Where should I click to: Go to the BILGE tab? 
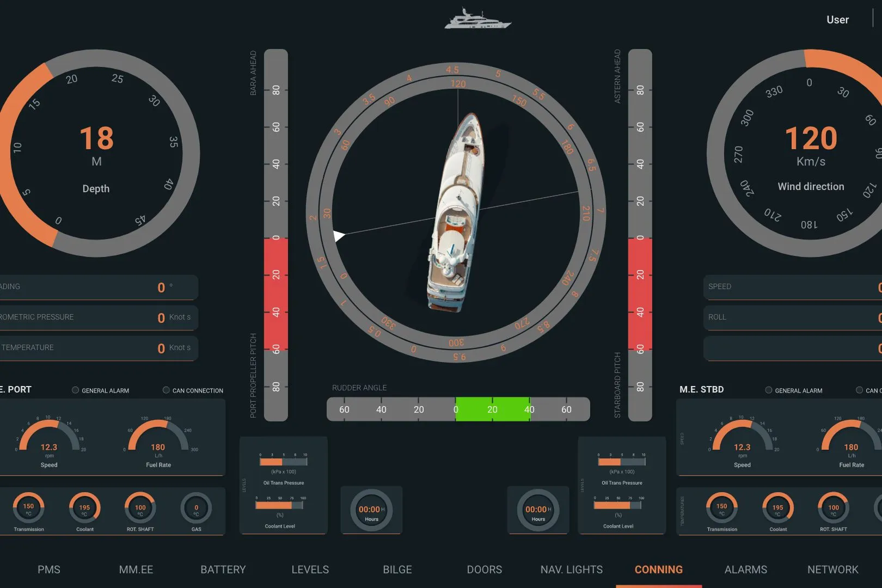(x=397, y=569)
